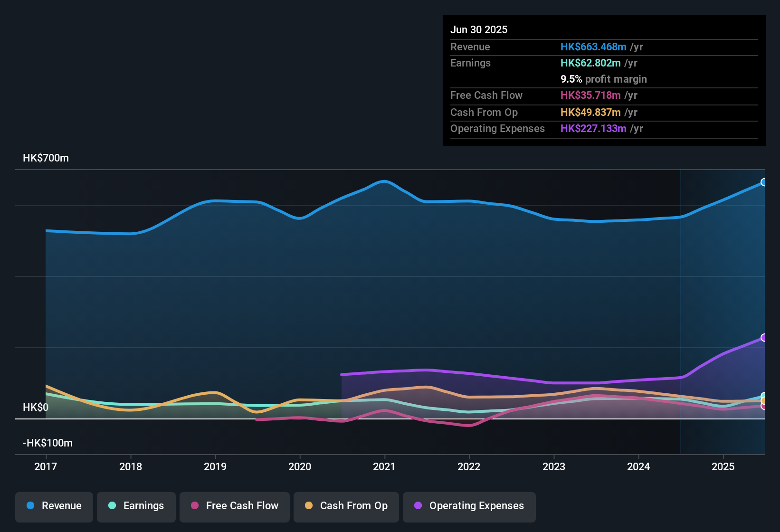The width and height of the screenshot is (780, 532).
Task: Click the 9.5% profit margin text
Action: 603,79
